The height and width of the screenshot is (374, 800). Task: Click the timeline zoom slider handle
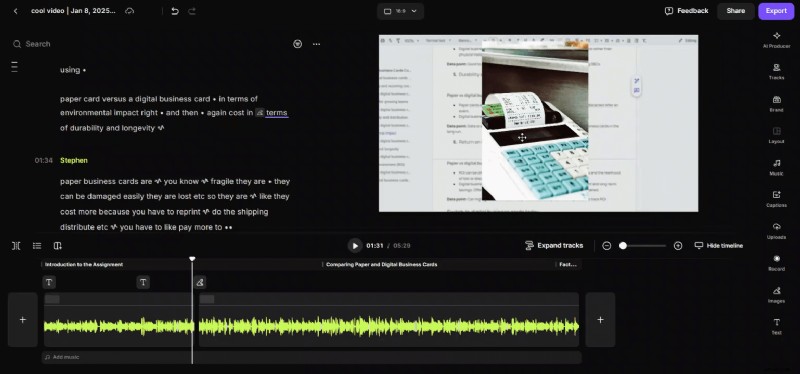coord(622,246)
